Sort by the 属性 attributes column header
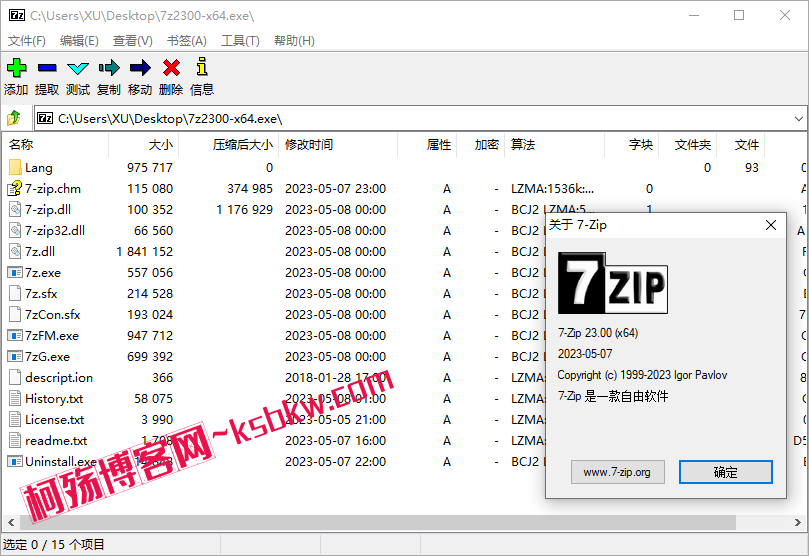The image size is (809, 556). [427, 145]
